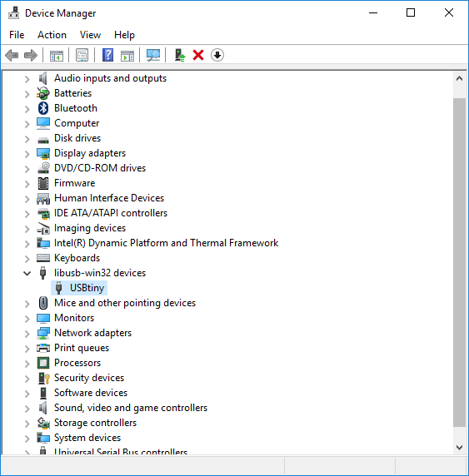Image resolution: width=469 pixels, height=476 pixels.
Task: Click the scrollbar up arrow
Action: 459,78
